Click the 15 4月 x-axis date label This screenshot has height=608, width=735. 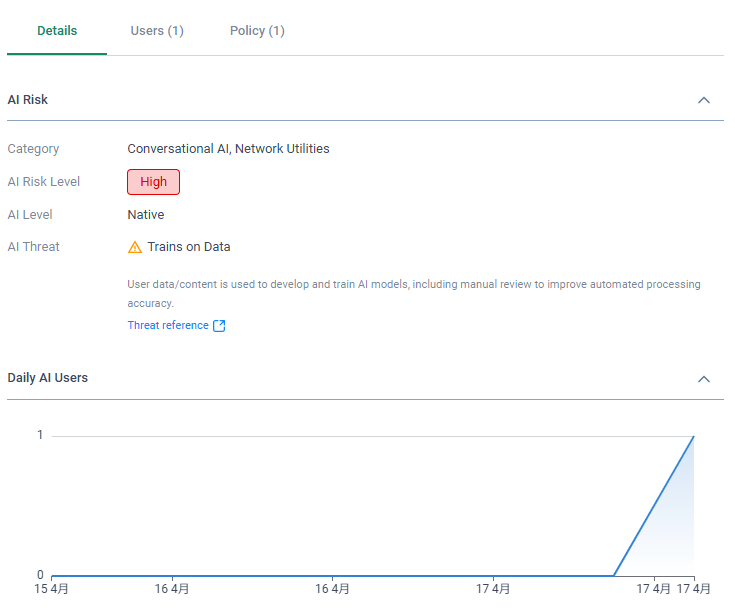point(51,589)
